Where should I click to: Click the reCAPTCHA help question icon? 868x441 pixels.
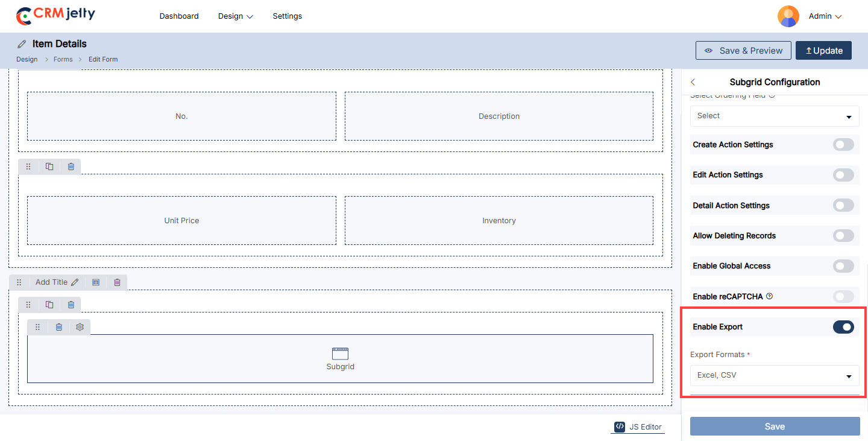click(x=769, y=296)
